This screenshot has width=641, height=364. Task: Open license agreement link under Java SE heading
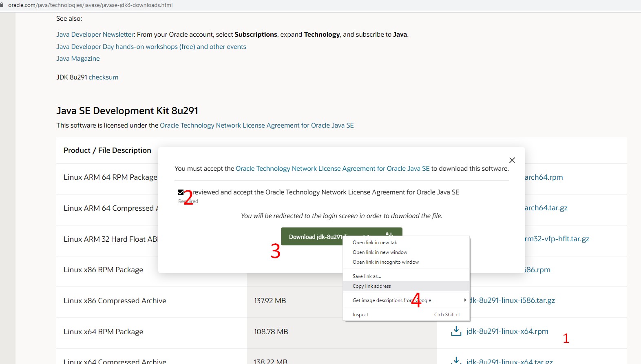point(257,126)
